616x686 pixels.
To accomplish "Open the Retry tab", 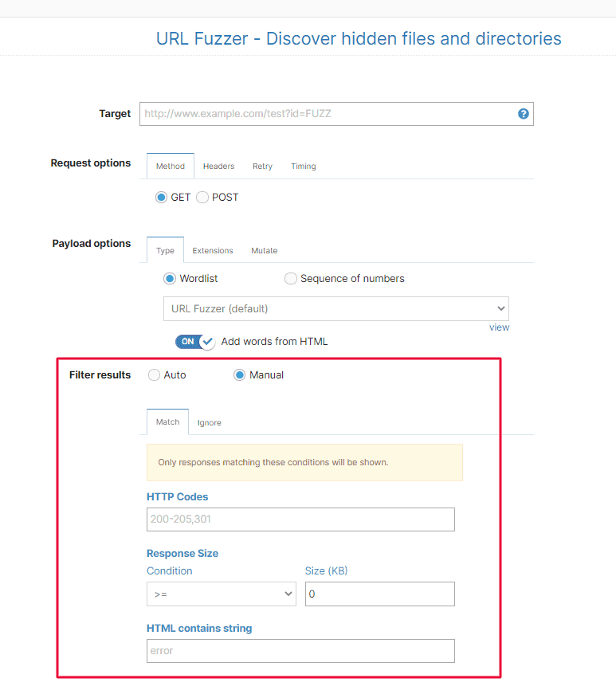I will tap(262, 167).
